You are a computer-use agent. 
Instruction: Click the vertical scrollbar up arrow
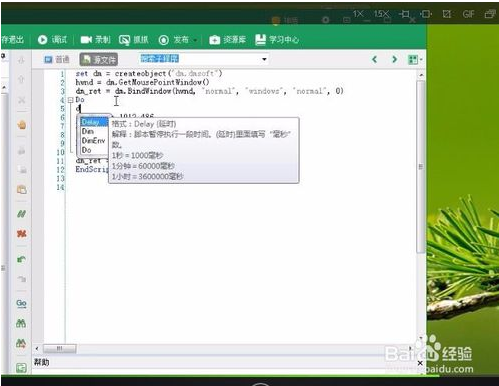click(x=421, y=75)
